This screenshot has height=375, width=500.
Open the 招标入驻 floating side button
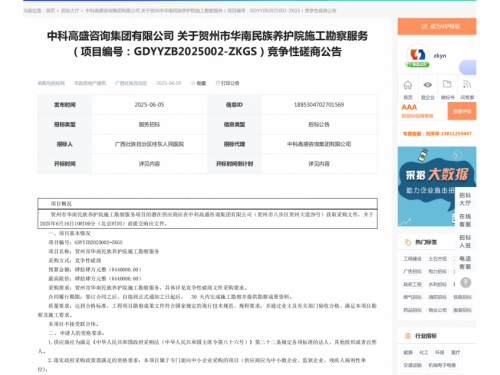pyautogui.click(x=465, y=241)
